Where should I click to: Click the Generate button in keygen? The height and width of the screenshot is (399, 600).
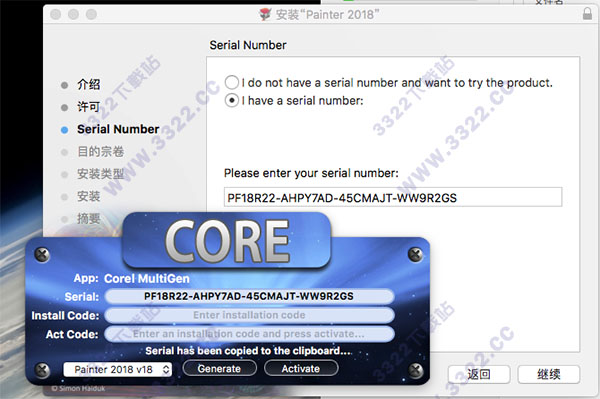pyautogui.click(x=219, y=368)
